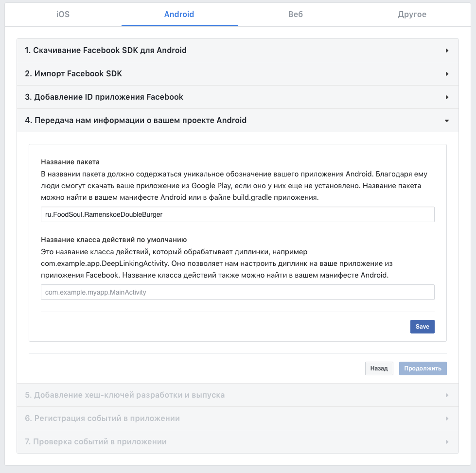Open header '2. Импорт Facebook SDK'

238,74
